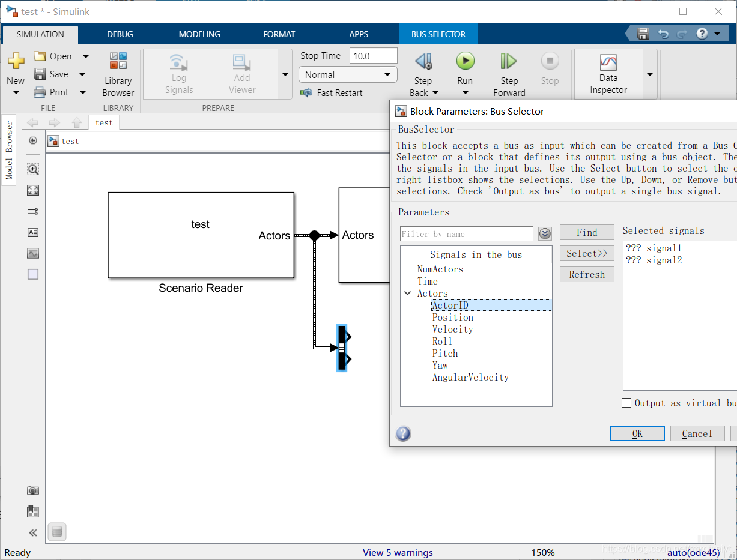
Task: Click the sample time arrows icon
Action: pyautogui.click(x=33, y=211)
